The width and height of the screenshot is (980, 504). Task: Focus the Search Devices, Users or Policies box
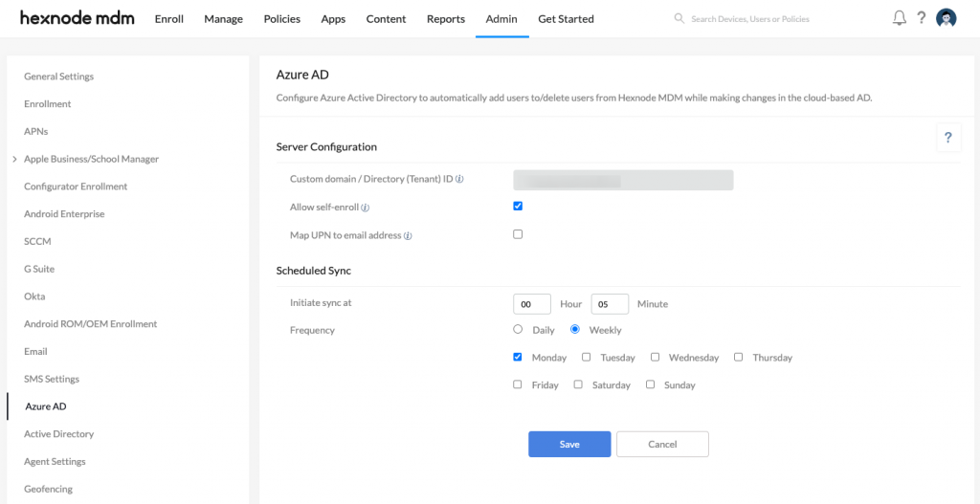[x=750, y=19]
